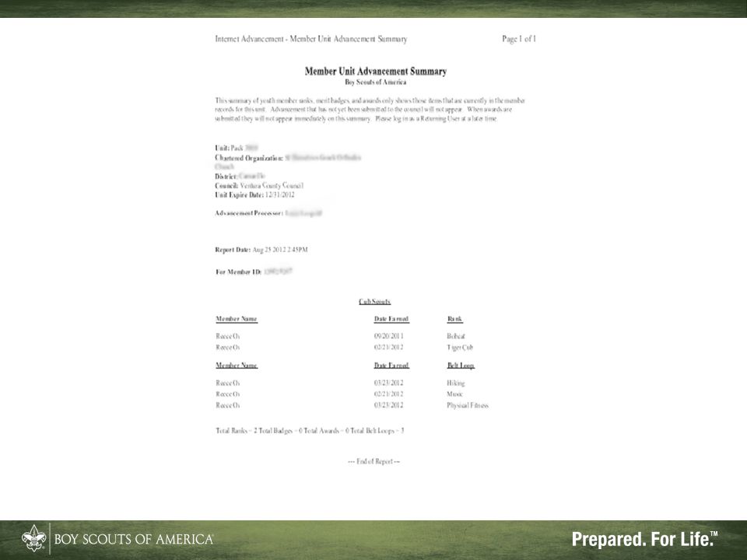Viewport: 747px width, 560px height.
Task: Click the 'Belt Loop' column header
Action: tap(461, 366)
